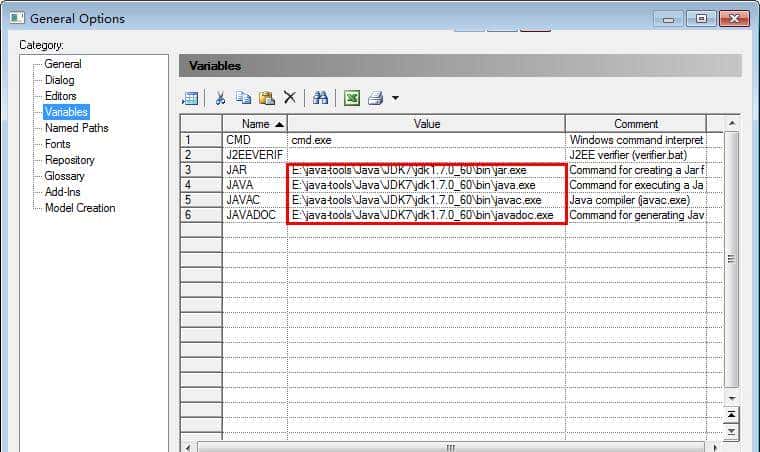The height and width of the screenshot is (452, 760).
Task: Select the Variables category
Action: pyautogui.click(x=66, y=112)
